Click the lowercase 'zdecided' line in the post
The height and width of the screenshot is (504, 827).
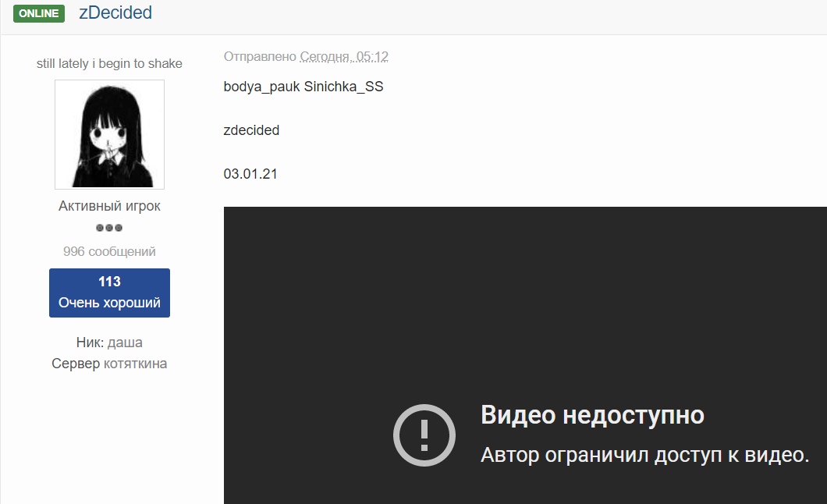pyautogui.click(x=251, y=130)
